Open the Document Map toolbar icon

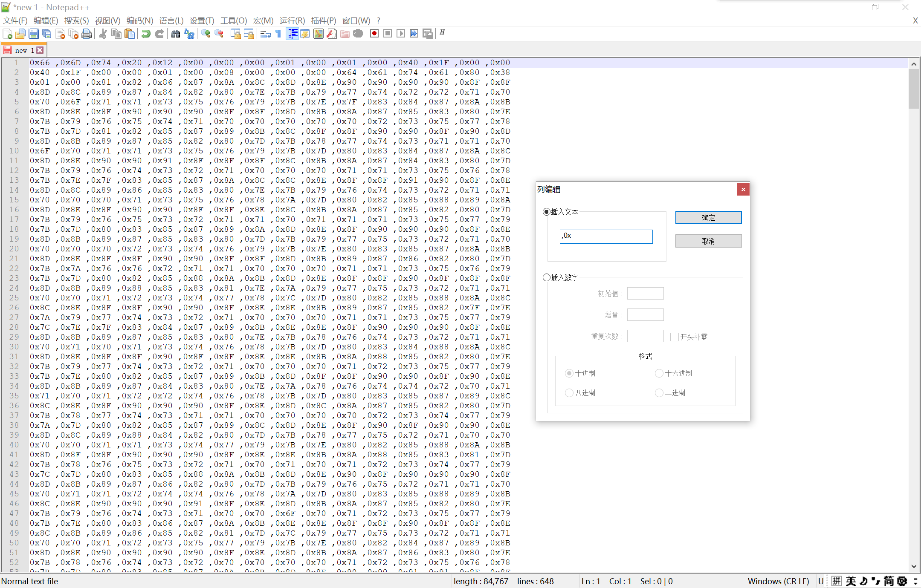pos(319,34)
